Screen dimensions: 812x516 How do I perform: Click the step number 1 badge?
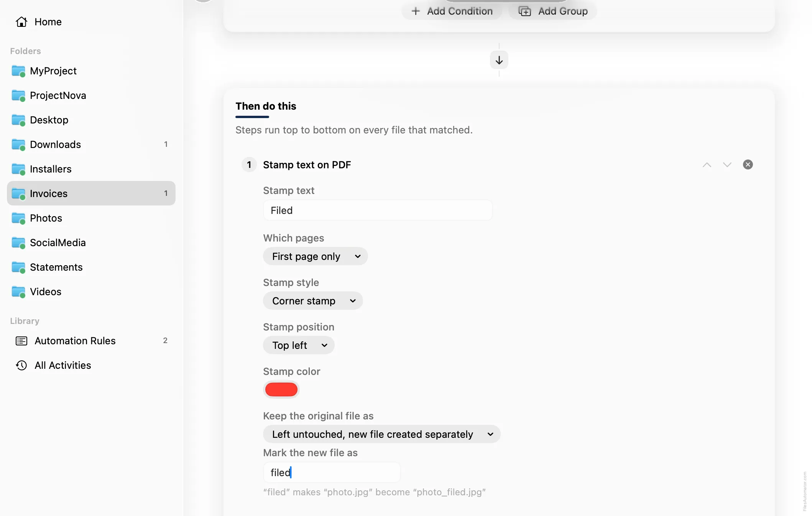point(249,165)
